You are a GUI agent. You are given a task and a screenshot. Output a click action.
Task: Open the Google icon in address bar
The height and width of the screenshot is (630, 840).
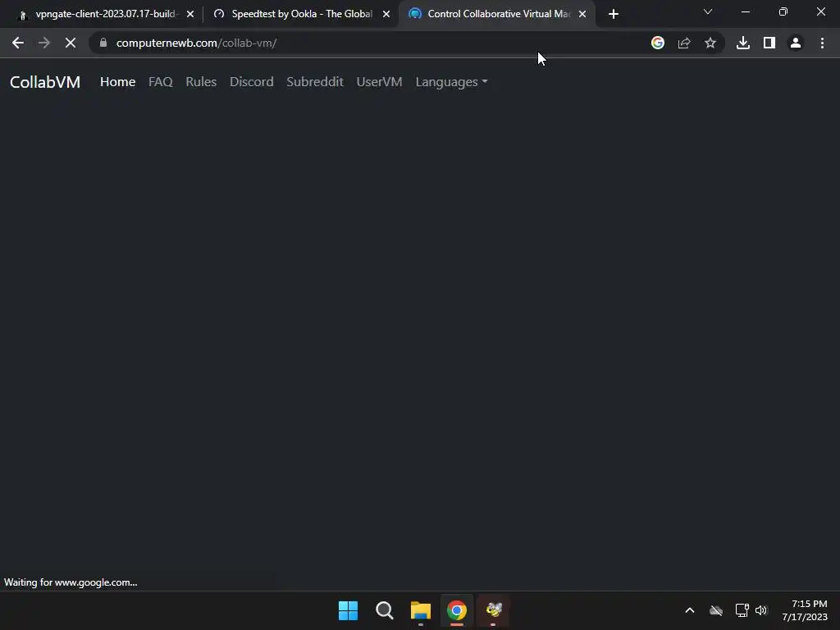click(658, 43)
